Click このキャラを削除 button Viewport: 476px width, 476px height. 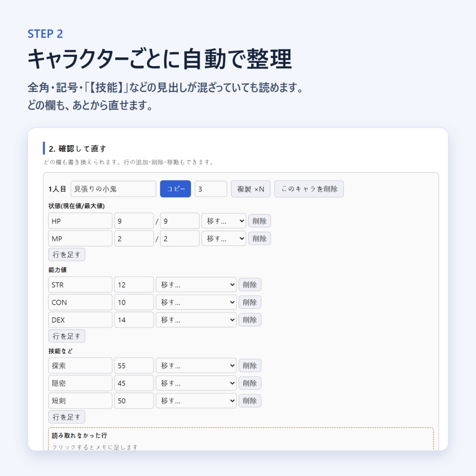(x=309, y=189)
